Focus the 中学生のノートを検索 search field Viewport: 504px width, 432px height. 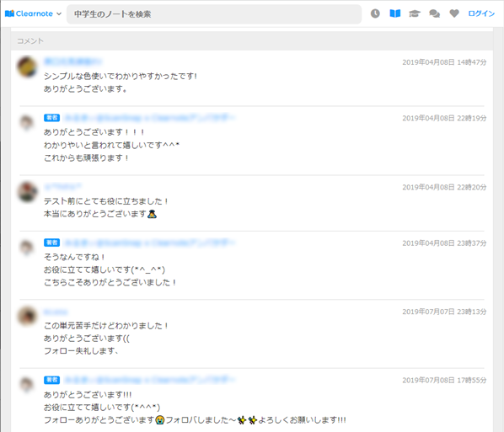[x=214, y=14]
